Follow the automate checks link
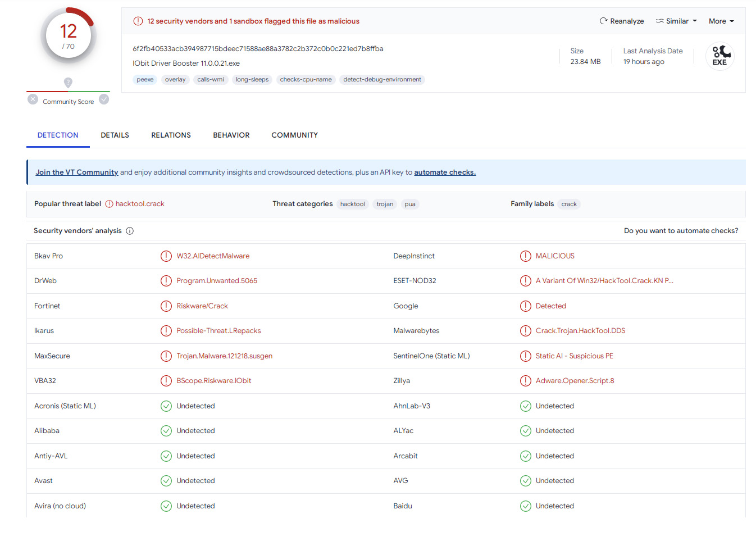This screenshot has width=756, height=546. pos(445,172)
